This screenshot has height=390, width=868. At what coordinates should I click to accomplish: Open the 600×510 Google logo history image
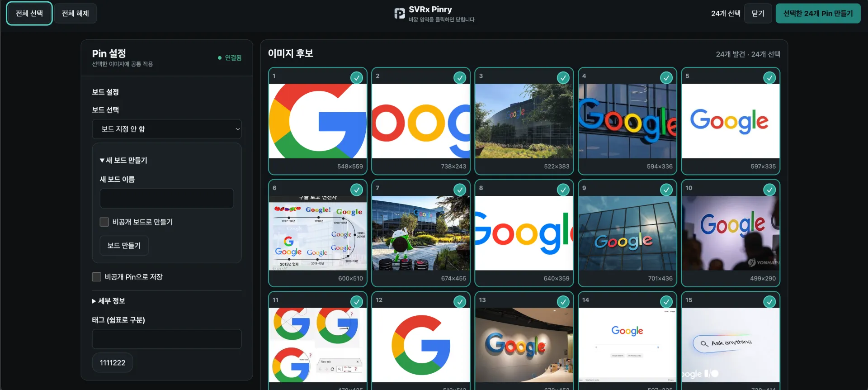pos(318,233)
